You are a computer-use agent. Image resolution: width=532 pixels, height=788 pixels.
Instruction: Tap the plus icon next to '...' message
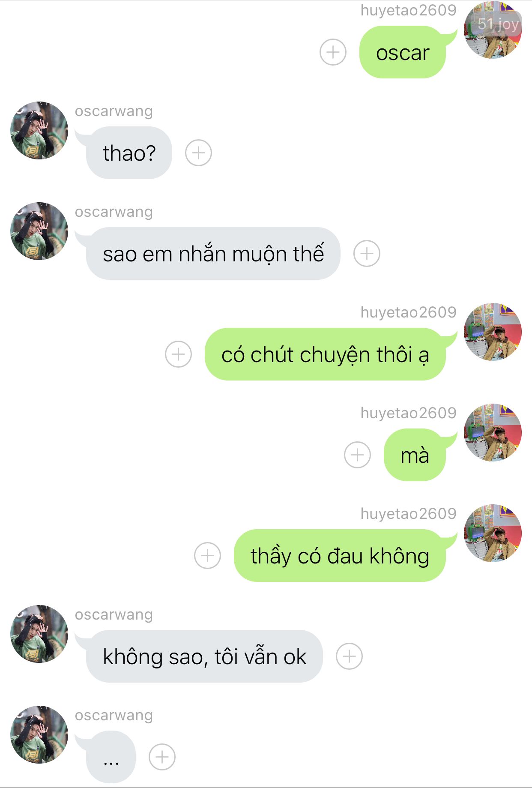coord(162,757)
